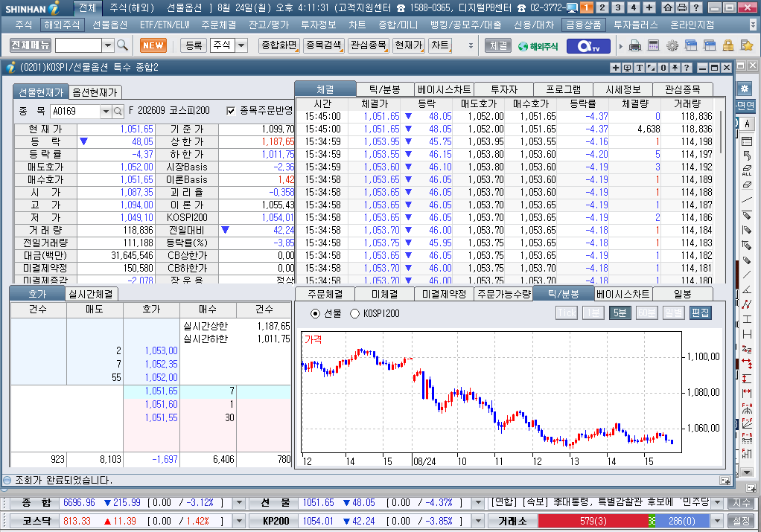Open the gear settings icon in toolbar
Screen dimensions: 761x532
pyautogui.click(x=672, y=46)
